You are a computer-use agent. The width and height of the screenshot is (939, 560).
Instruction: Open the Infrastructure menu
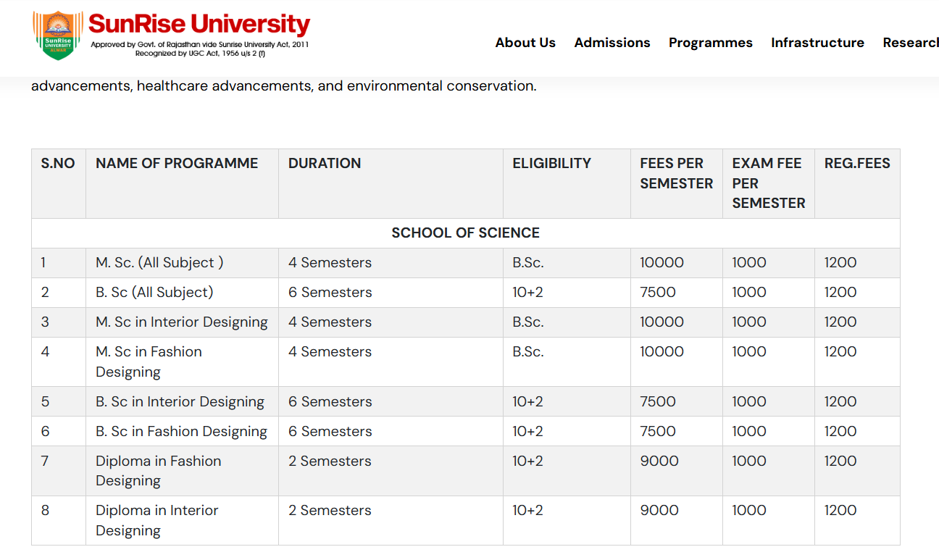pos(817,43)
